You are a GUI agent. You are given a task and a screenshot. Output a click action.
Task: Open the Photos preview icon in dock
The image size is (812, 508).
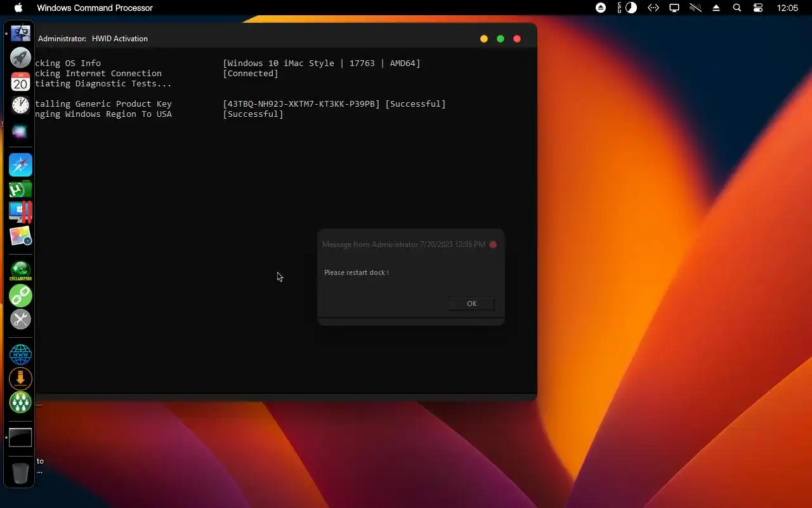pos(20,236)
